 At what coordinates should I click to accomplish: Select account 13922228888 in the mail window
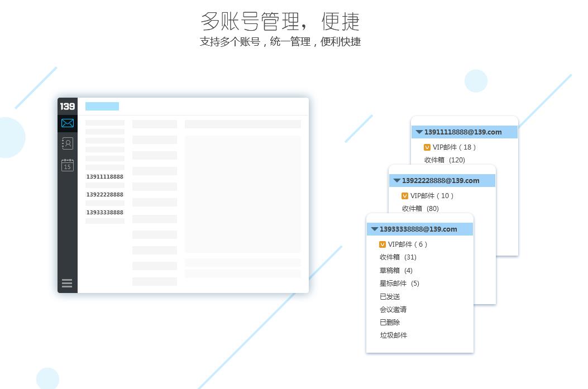coord(105,194)
